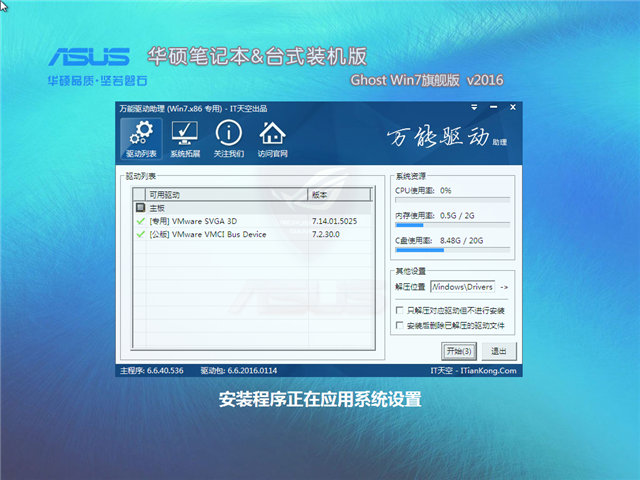Toggle the 主板 category checkbox
Screen dimensions: 640x480
139,208
